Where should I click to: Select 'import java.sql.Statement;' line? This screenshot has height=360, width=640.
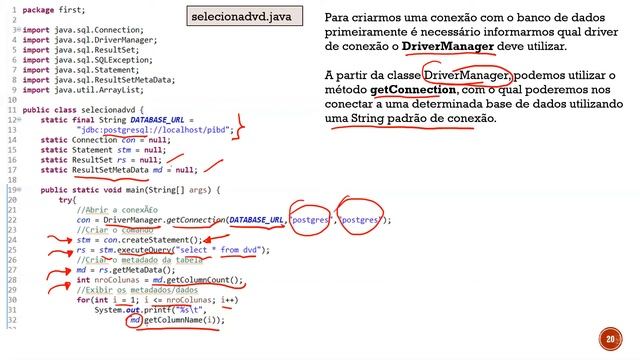coord(81,70)
